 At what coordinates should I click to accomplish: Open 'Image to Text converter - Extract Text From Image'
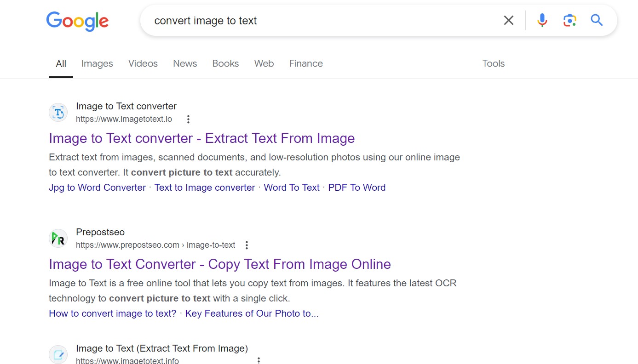click(202, 138)
